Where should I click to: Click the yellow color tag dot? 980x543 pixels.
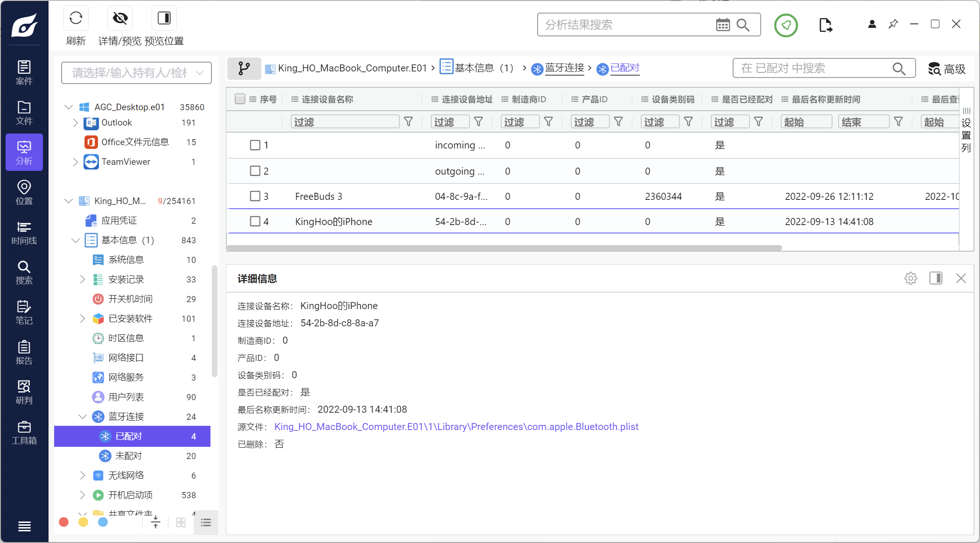83,522
